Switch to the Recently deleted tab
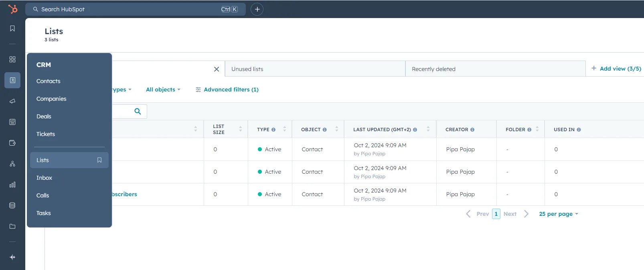The height and width of the screenshot is (270, 644). pos(496,69)
